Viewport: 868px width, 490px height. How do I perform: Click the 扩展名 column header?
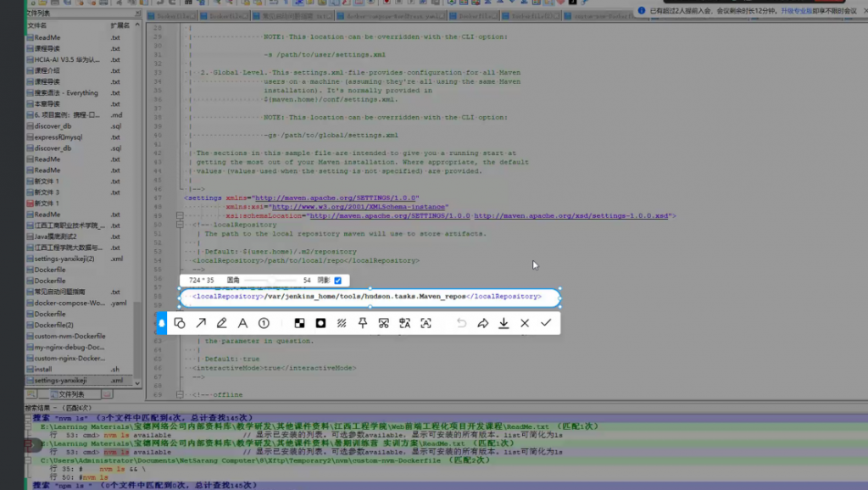pyautogui.click(x=120, y=25)
